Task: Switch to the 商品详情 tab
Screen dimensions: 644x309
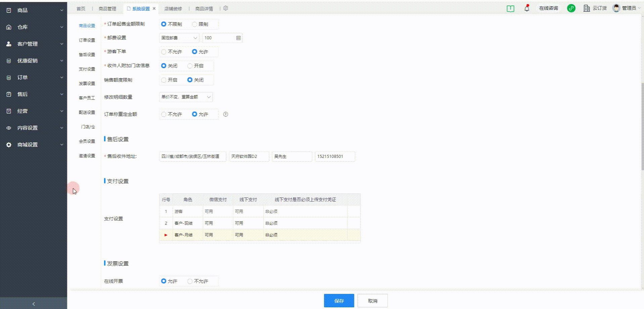Action: pyautogui.click(x=204, y=9)
